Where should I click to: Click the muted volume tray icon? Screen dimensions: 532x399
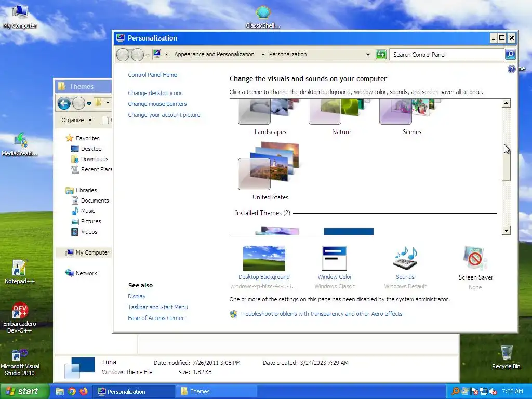point(493,392)
